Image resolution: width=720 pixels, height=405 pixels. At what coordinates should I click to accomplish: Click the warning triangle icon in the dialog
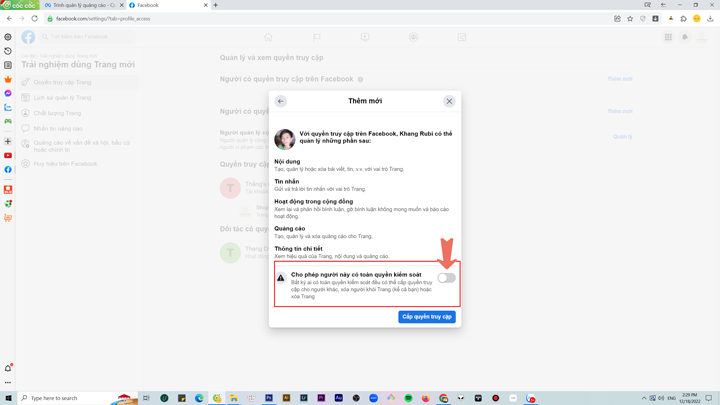281,278
